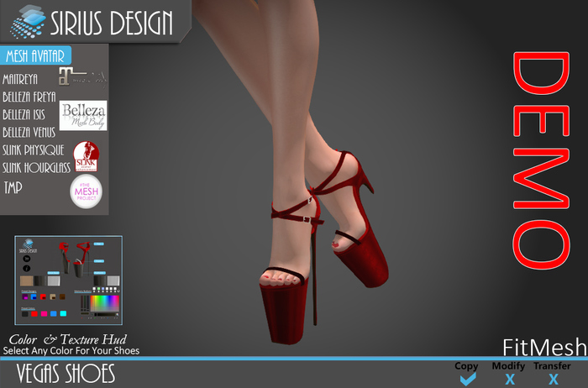Image resolution: width=588 pixels, height=388 pixels.
Task: Click the Belleza Freya text
Action: [29, 97]
